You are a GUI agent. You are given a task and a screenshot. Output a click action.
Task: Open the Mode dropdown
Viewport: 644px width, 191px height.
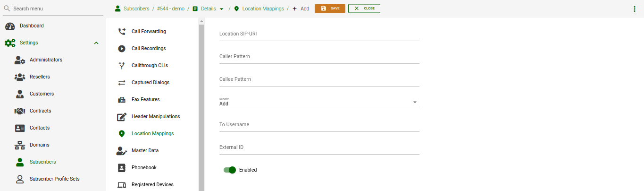point(319,102)
